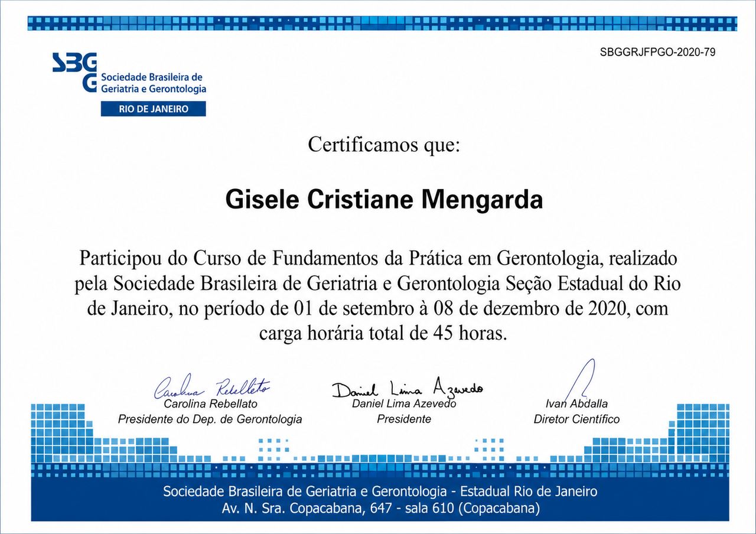Click the 'Presidente' title under Daniel Lima Azevedo
Viewport: 756px width, 534px height.
(x=404, y=419)
